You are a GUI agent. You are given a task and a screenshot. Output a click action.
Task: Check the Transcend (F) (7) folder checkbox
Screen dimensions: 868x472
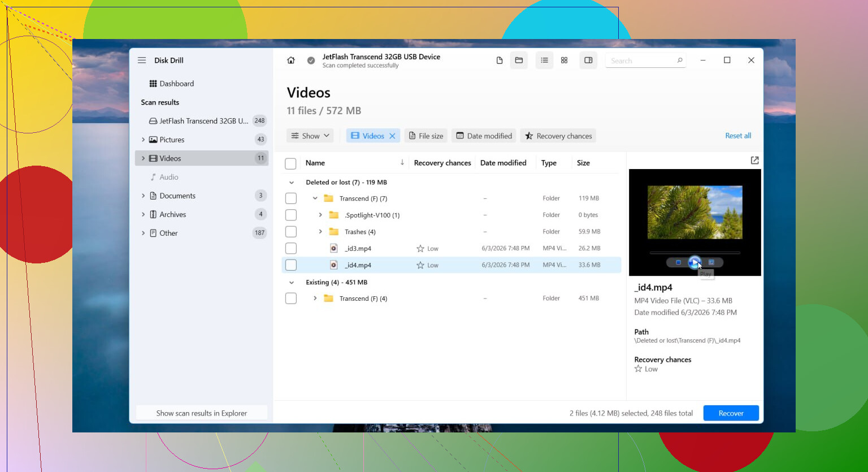pyautogui.click(x=291, y=198)
